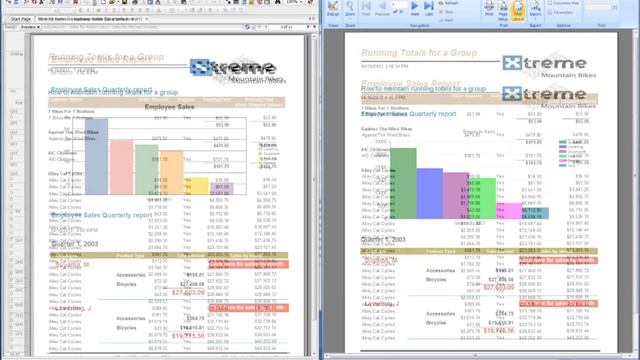Viewport: 640px width, 360px height.
Task: Click 'Quarter 1, 2003' in the left report
Action: click(x=75, y=244)
